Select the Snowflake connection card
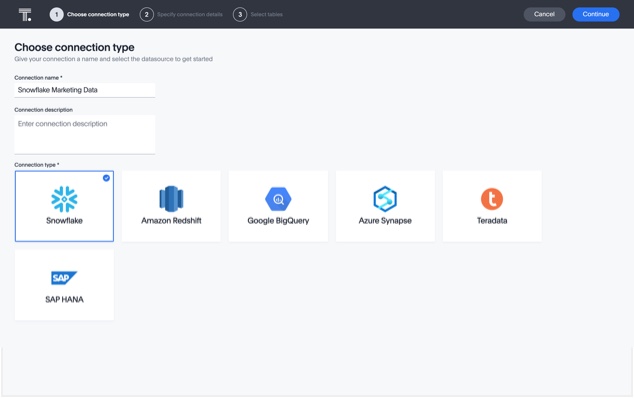This screenshot has height=398, width=634. [64, 206]
